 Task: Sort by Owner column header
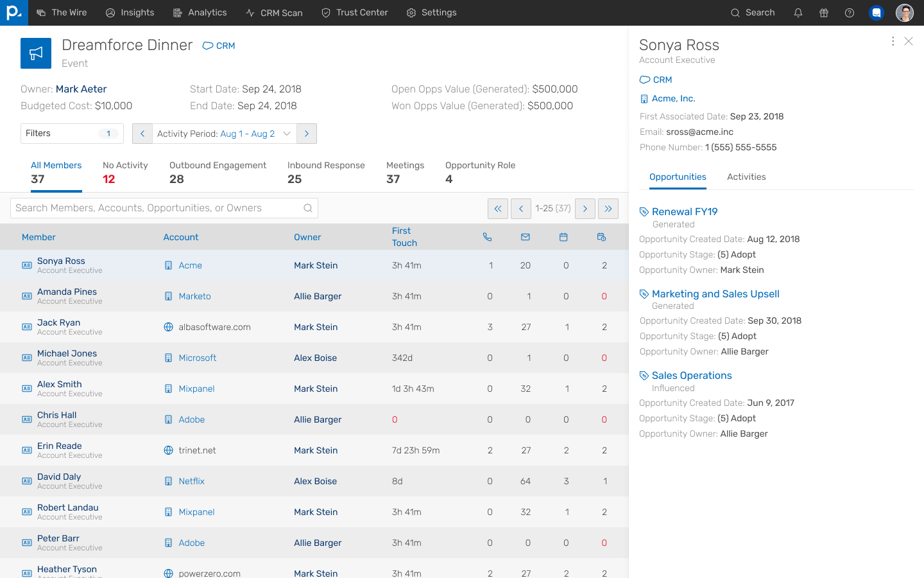click(307, 237)
